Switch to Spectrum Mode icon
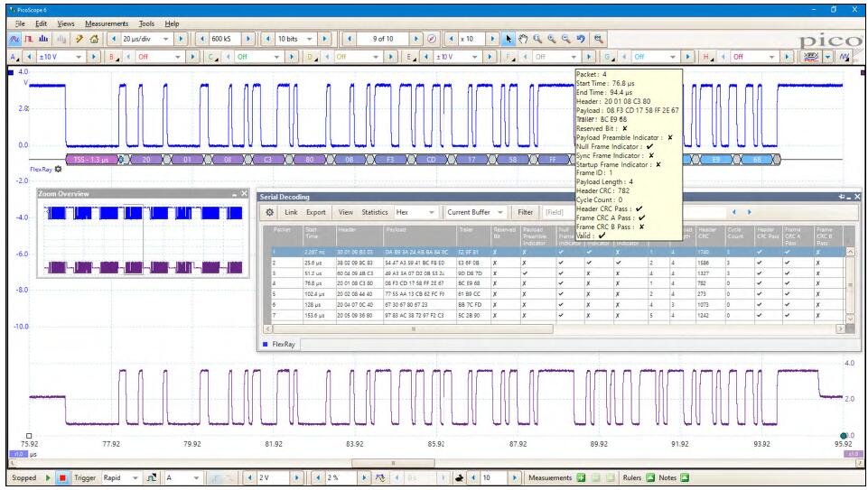The image size is (868, 490). (x=42, y=41)
